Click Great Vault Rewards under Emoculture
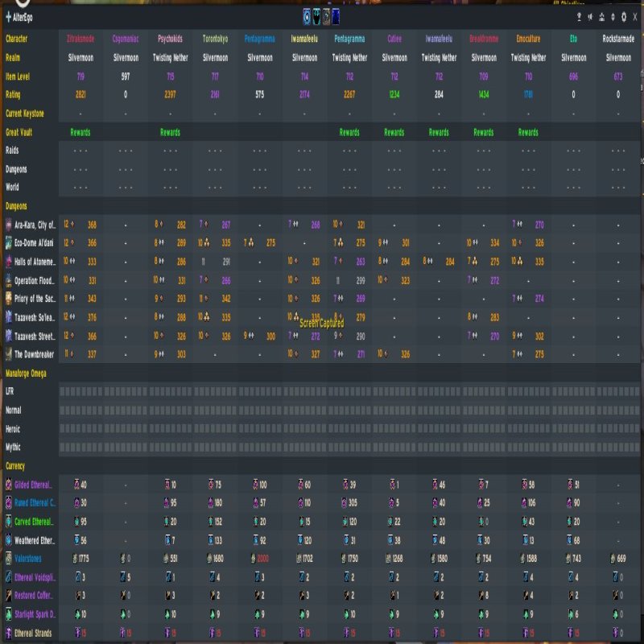Image resolution: width=644 pixels, height=644 pixels. pos(528,132)
